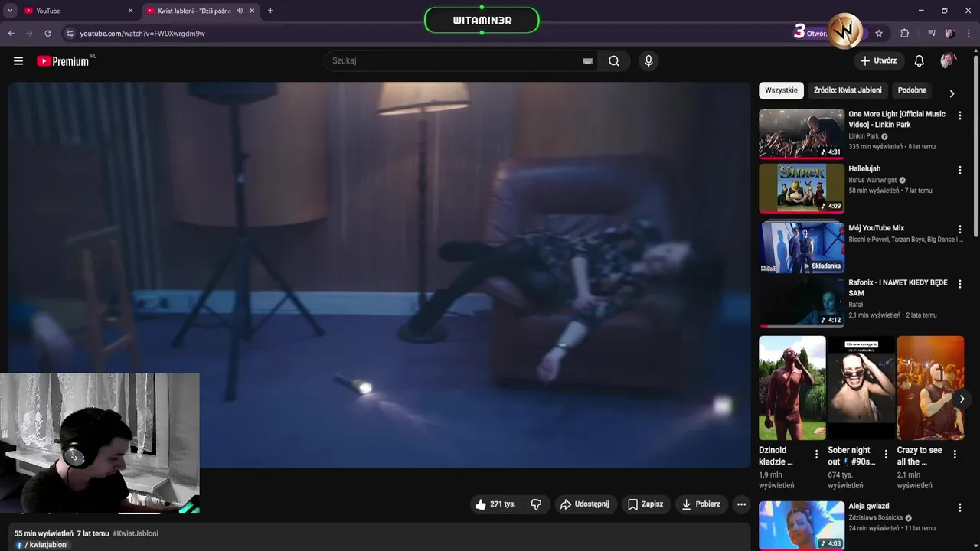Viewport: 980px width, 551px height.
Task: Open more actions menu below the video
Action: click(x=741, y=504)
